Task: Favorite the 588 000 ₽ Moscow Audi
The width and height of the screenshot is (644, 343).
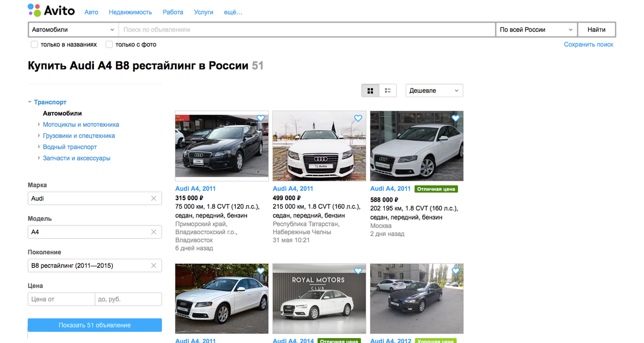Action: (455, 118)
